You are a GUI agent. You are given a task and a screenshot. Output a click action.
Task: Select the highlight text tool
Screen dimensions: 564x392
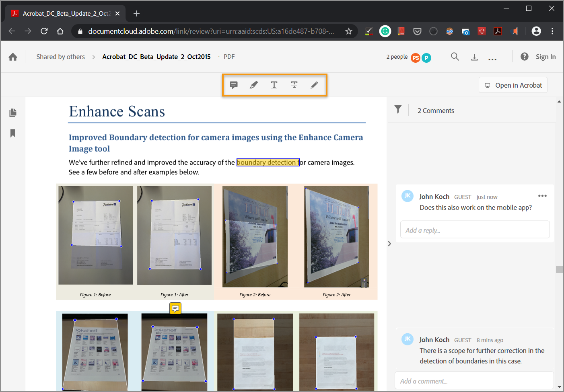pyautogui.click(x=254, y=85)
